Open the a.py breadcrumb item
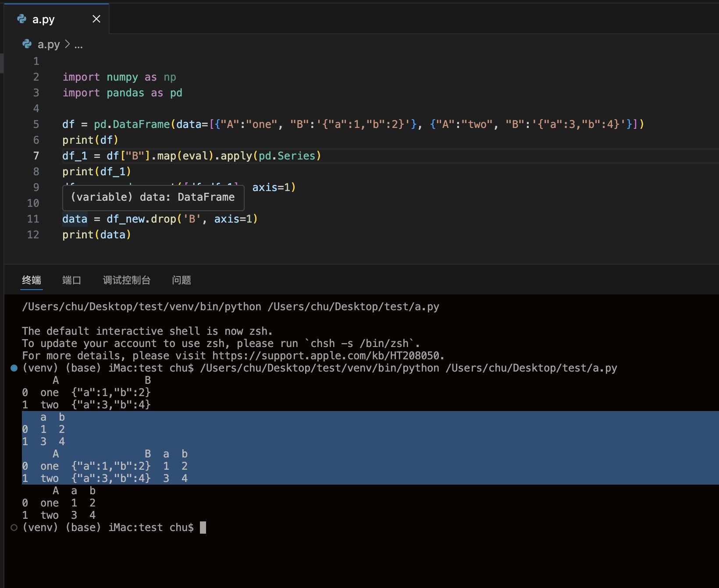The image size is (719, 588). [x=48, y=44]
